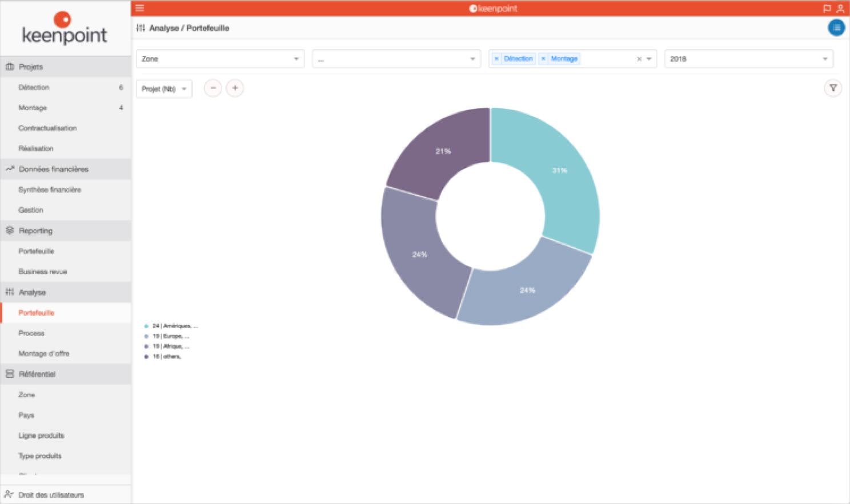850x504 pixels.
Task: Expand the Projet (Nb) dropdown
Action: (164, 88)
